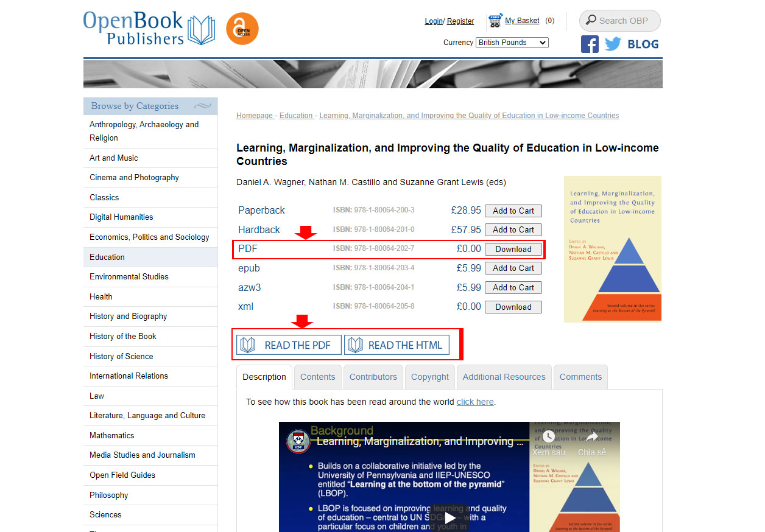Browse Literature, Language and Culture category

150,416
